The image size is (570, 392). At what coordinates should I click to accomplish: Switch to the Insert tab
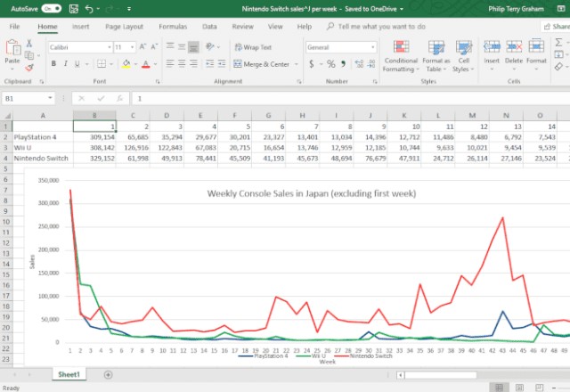pyautogui.click(x=81, y=27)
